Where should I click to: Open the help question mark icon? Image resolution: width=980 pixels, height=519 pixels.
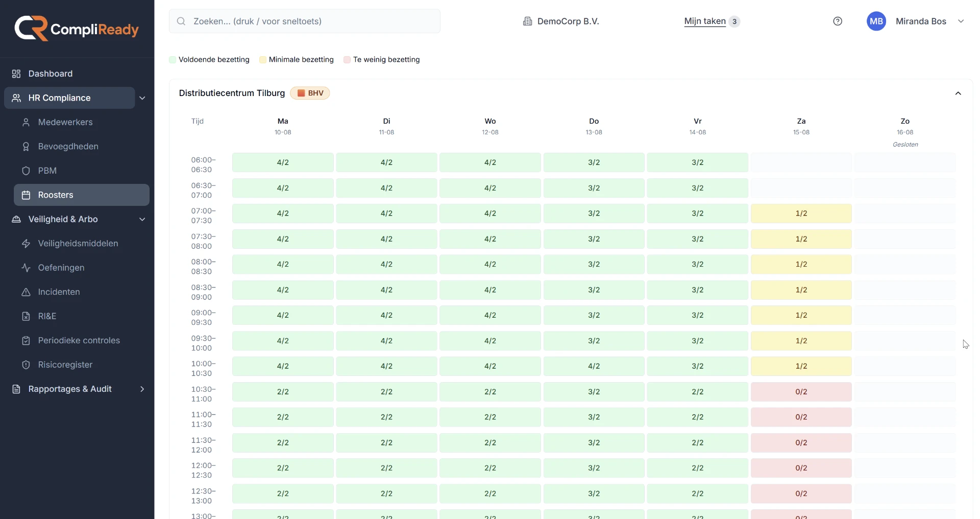pyautogui.click(x=838, y=21)
